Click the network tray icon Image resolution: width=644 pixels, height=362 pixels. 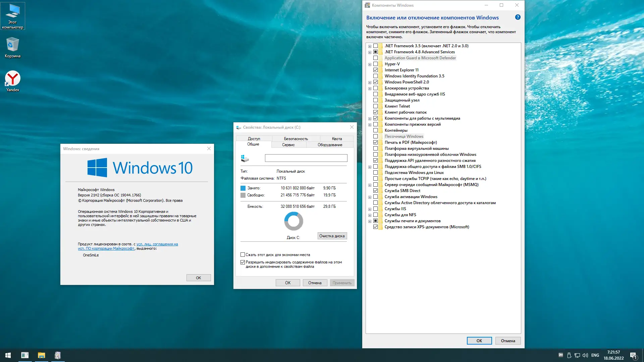577,355
